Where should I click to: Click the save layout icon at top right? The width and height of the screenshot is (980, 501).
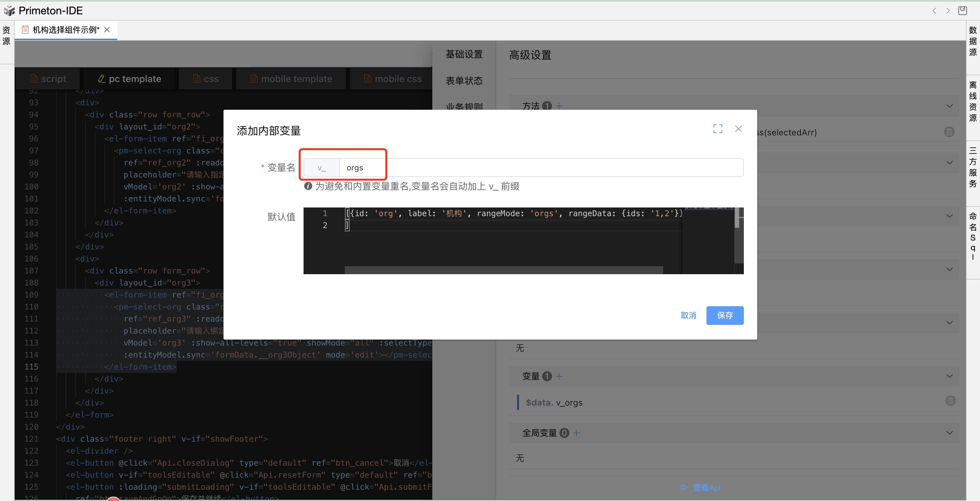pos(963,11)
